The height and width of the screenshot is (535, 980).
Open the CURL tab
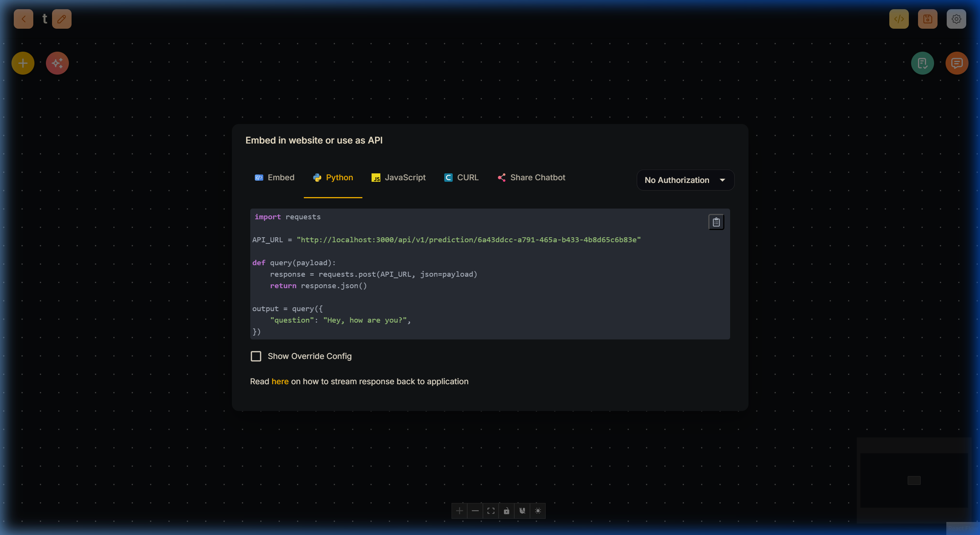pos(461,178)
